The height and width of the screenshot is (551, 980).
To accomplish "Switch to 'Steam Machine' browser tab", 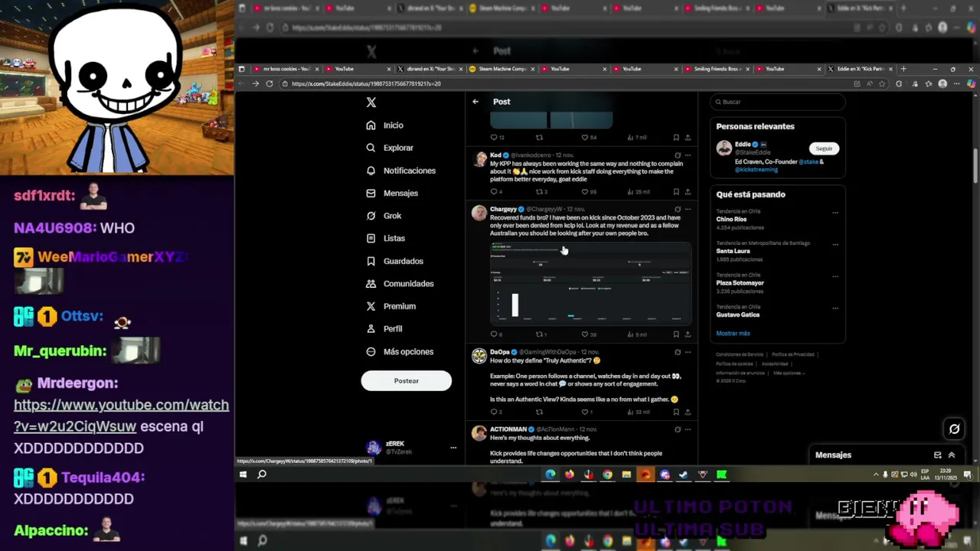I will 501,69.
